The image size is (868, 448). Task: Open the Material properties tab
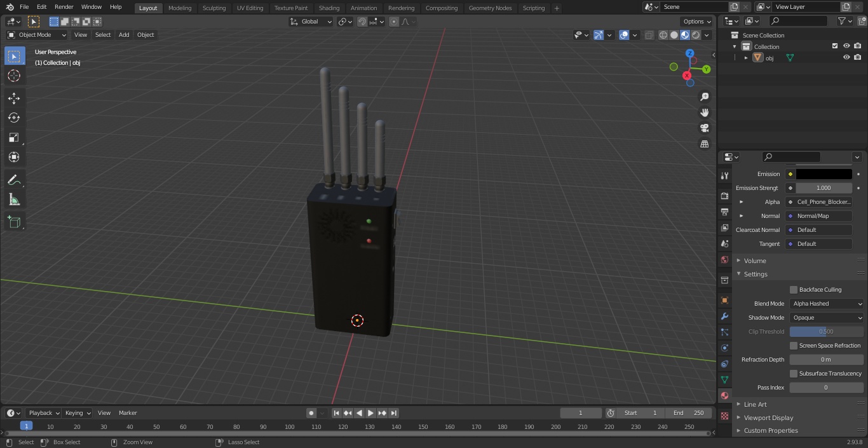[724, 395]
